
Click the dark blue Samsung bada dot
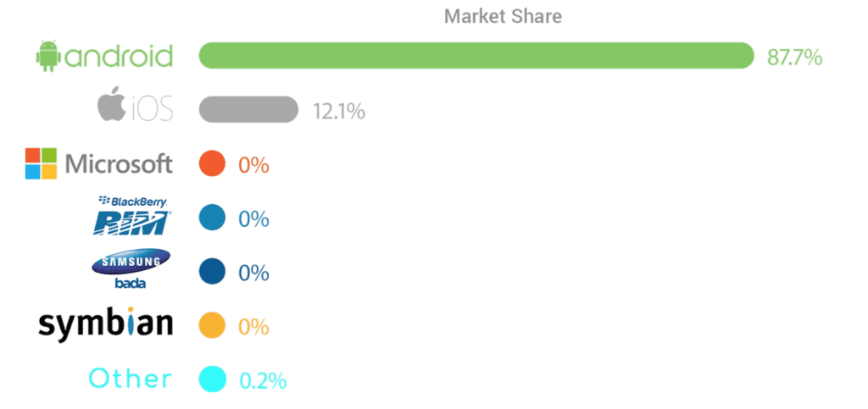coord(212,271)
